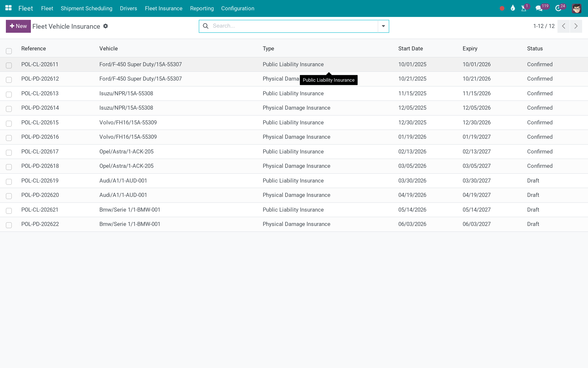This screenshot has height=368, width=588.
Task: Click expiry date 10/21/2026
Action: coord(476,79)
